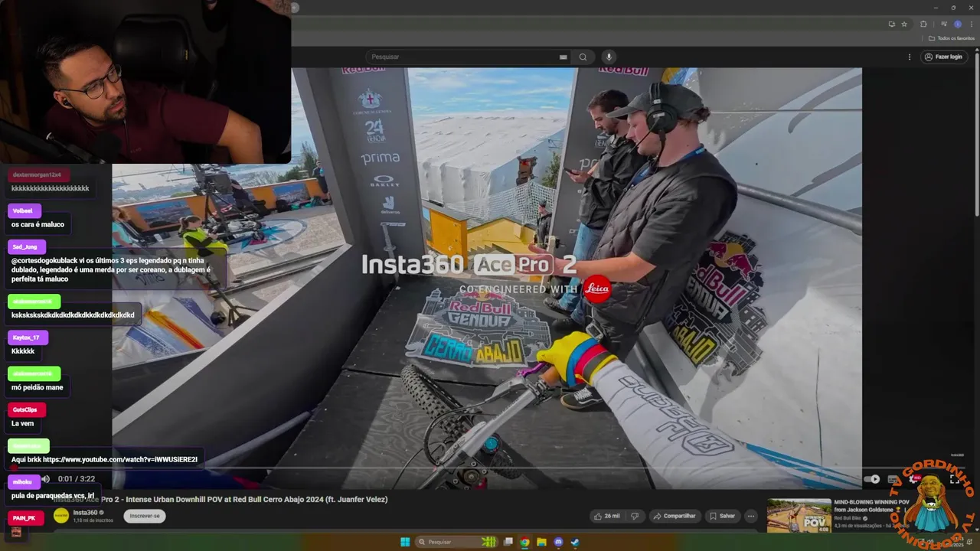980x551 pixels.
Task: Open the Chrome three-dot menu
Action: [972, 24]
